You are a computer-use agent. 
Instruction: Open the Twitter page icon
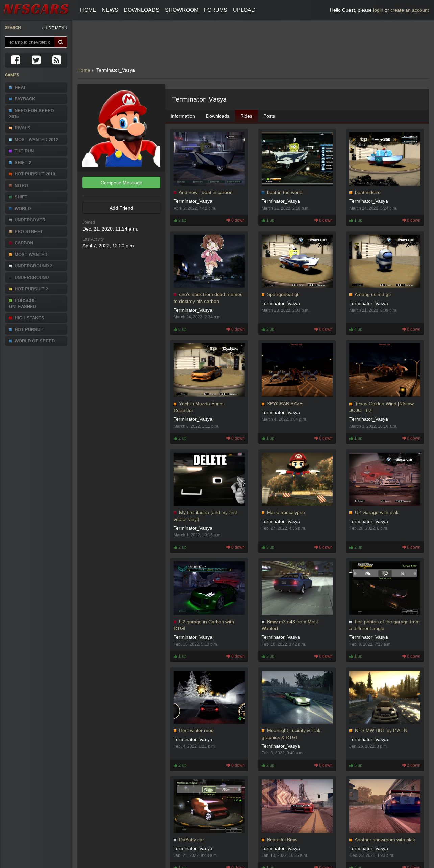click(36, 60)
